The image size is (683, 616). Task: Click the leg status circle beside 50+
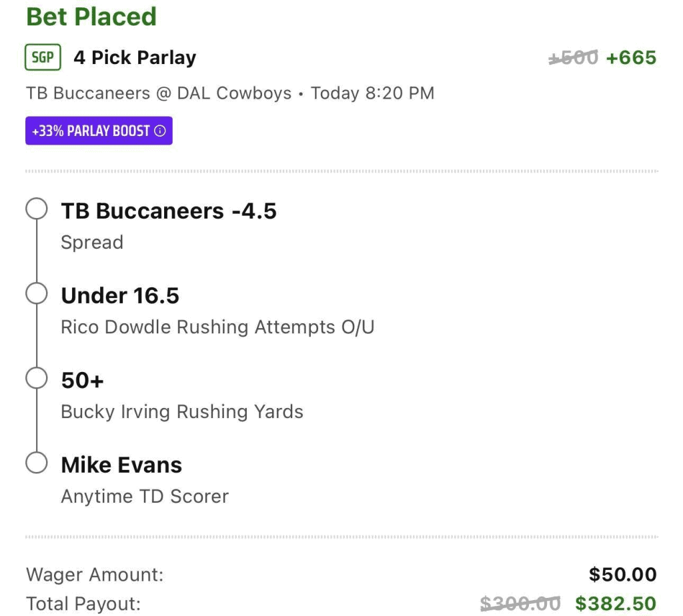click(36, 379)
